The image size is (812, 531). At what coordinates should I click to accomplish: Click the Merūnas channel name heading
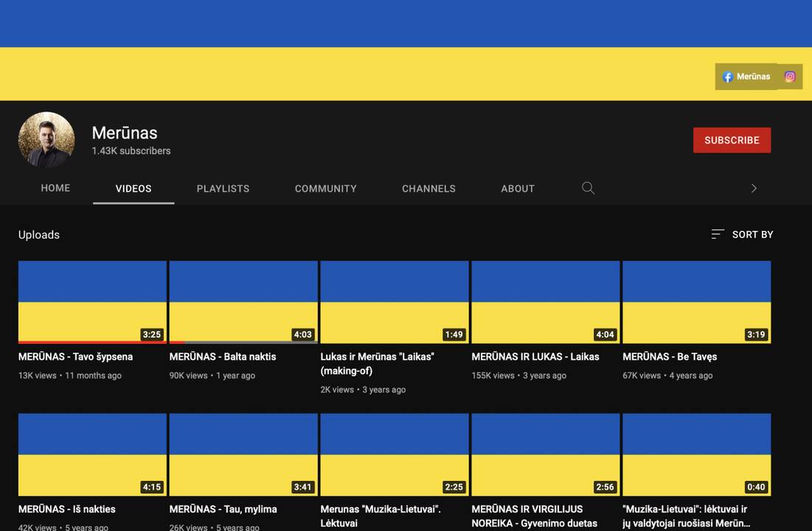[x=125, y=133]
